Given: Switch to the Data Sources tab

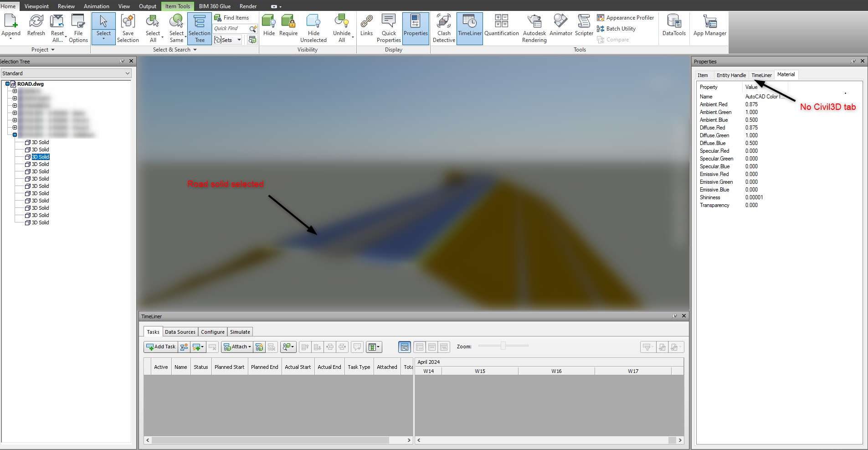Looking at the screenshot, I should (x=180, y=331).
